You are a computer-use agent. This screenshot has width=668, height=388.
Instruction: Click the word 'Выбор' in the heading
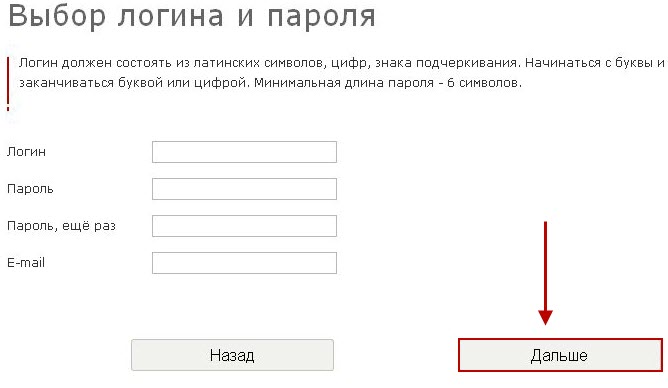click(57, 16)
